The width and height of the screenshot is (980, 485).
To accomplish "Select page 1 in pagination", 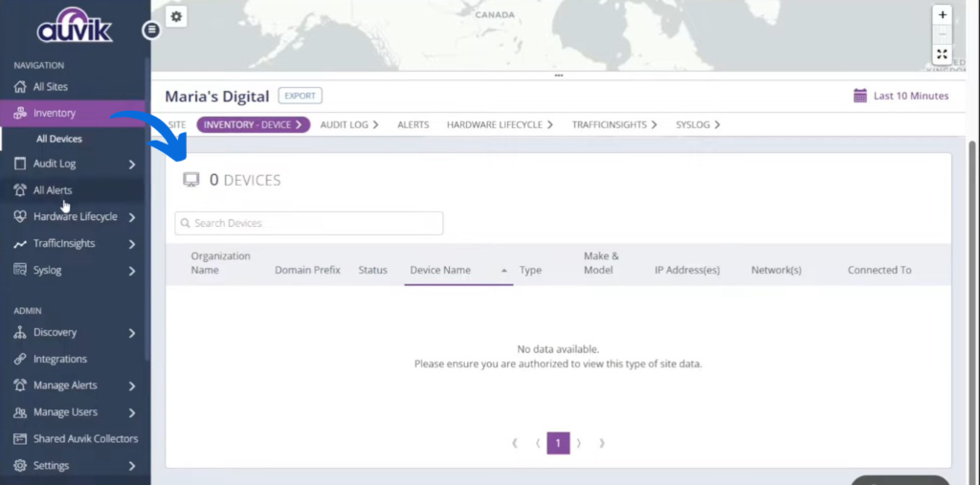I will pos(558,443).
